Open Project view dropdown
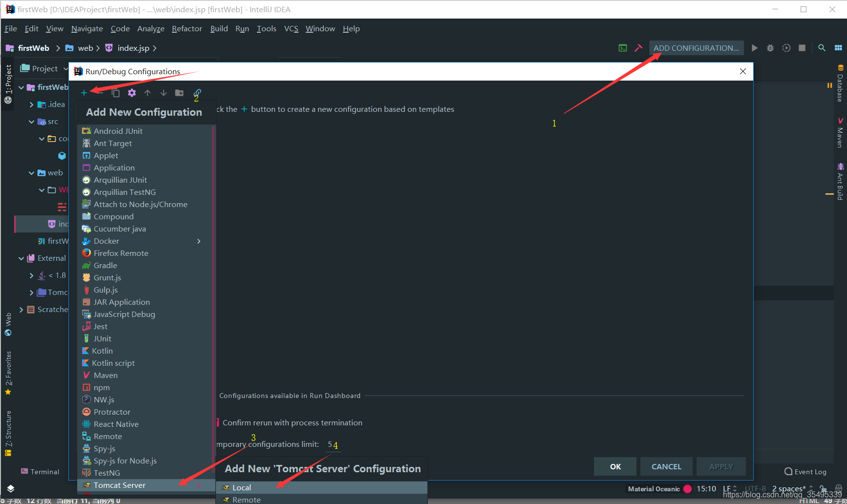The image size is (847, 504). coord(44,68)
